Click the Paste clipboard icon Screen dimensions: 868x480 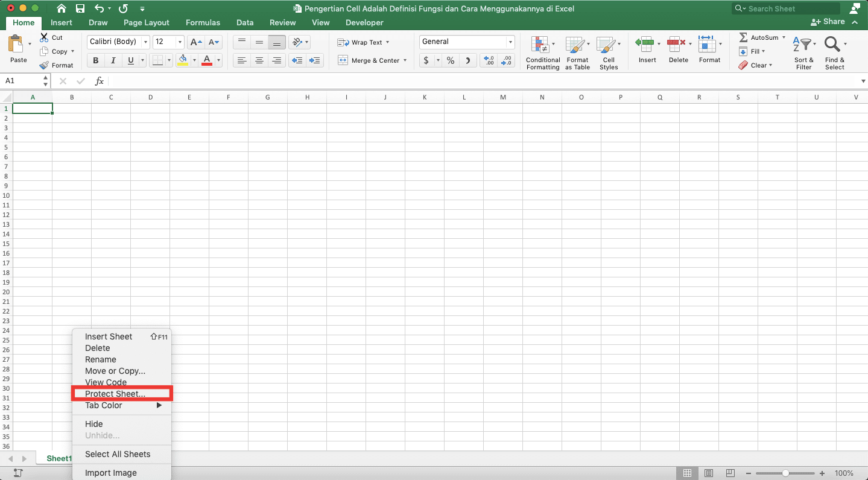tap(16, 45)
